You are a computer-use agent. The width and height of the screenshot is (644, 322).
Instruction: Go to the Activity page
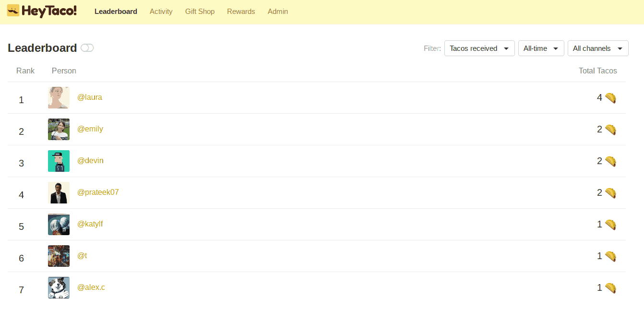coord(161,12)
